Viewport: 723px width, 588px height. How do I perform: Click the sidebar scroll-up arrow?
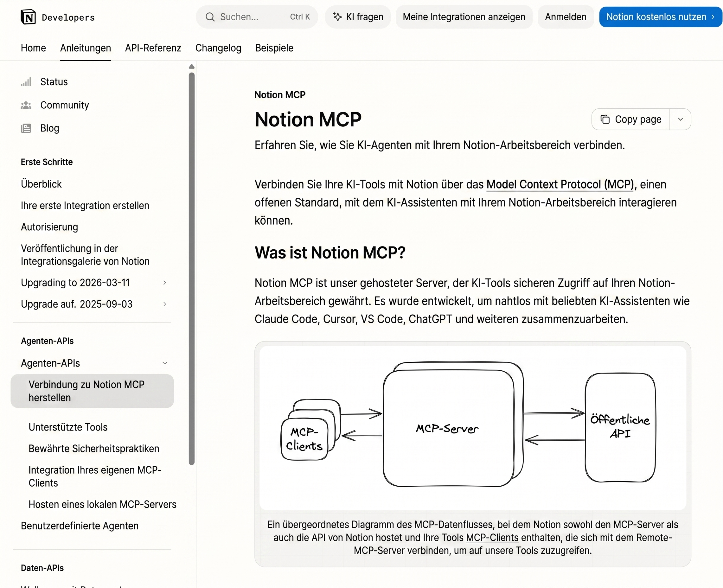[192, 67]
